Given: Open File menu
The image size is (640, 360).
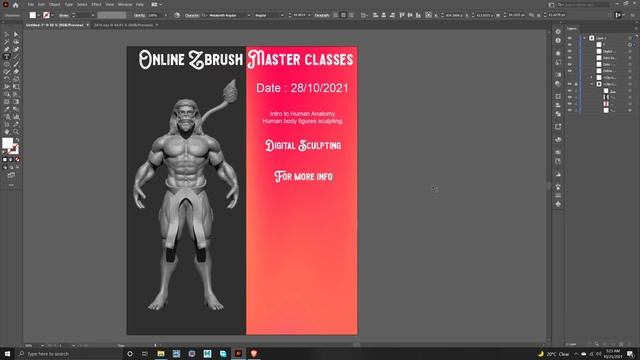Looking at the screenshot, I should pos(31,4).
